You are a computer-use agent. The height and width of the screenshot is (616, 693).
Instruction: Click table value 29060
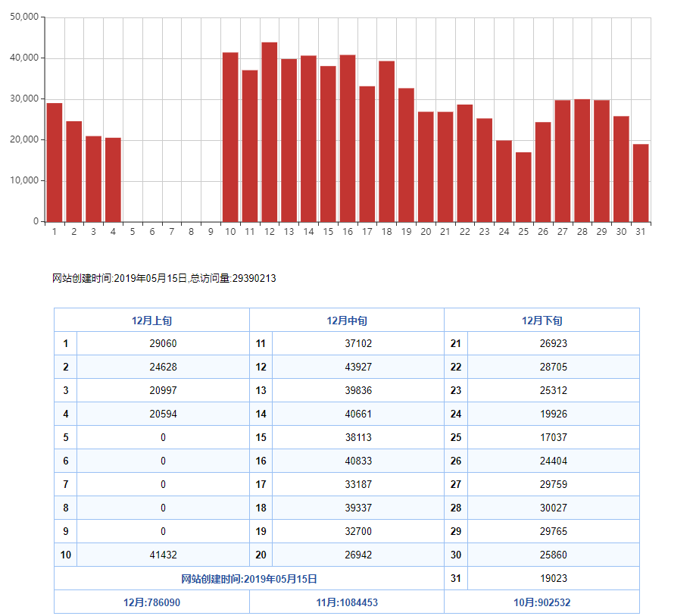163,343
